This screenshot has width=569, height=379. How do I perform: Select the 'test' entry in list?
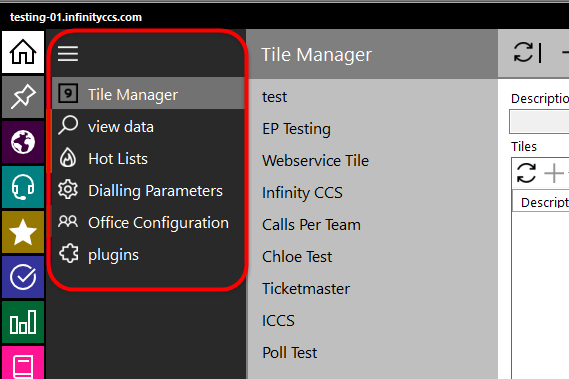point(372,97)
